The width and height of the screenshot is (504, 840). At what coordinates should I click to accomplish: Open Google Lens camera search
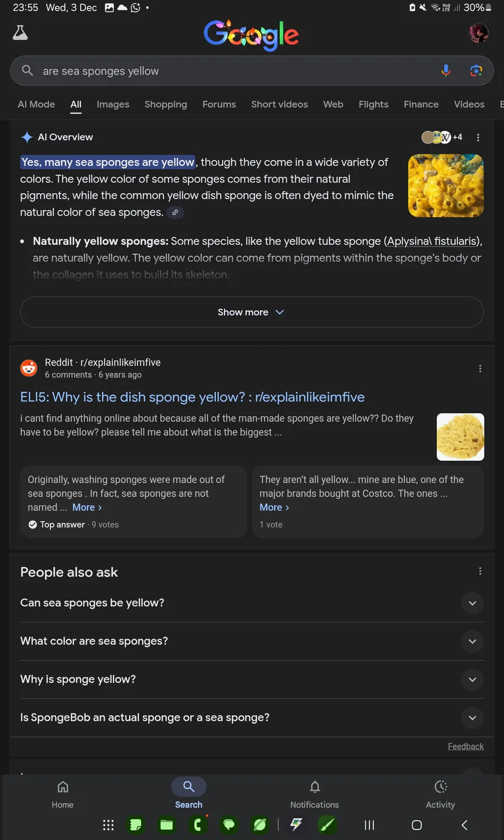(476, 71)
